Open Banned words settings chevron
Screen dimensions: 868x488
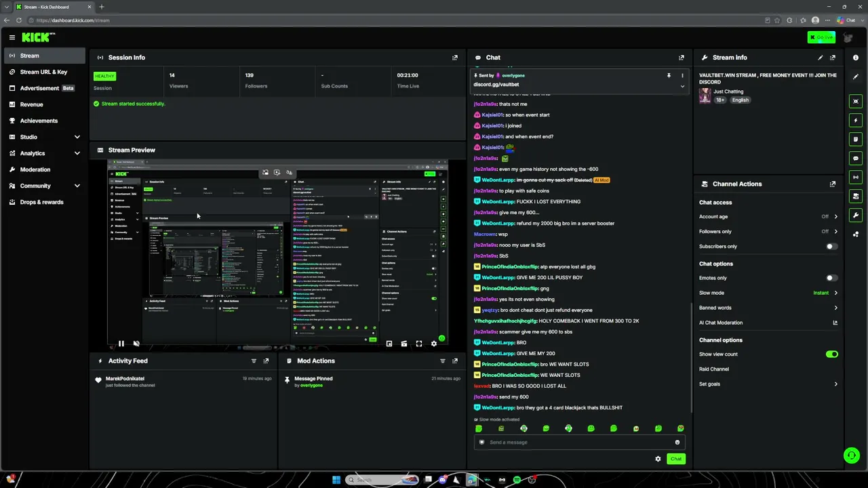[x=835, y=308]
